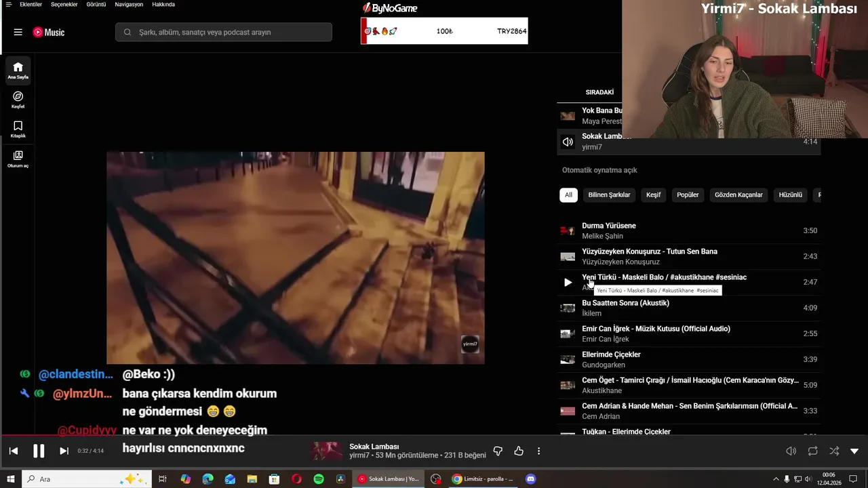Open the app menu icon in title bar
Viewport: 868px width, 488px height.
tap(8, 4)
